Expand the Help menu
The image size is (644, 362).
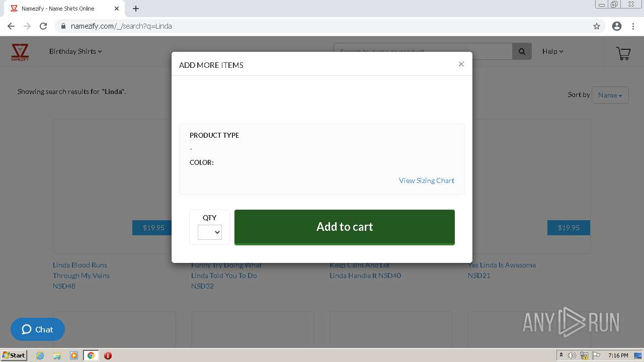pyautogui.click(x=552, y=51)
